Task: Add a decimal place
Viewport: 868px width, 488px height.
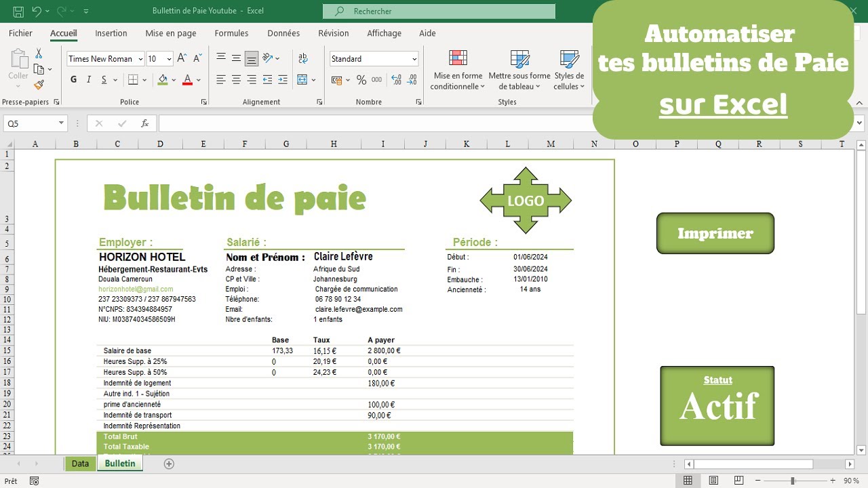Action: pyautogui.click(x=397, y=80)
